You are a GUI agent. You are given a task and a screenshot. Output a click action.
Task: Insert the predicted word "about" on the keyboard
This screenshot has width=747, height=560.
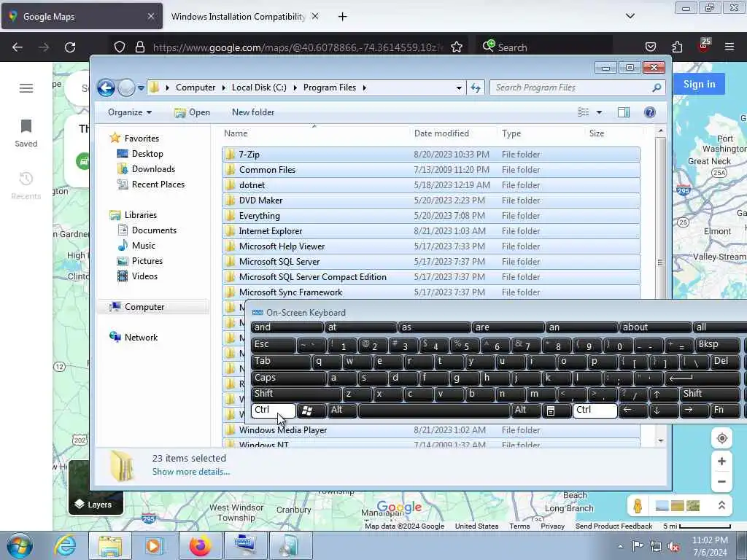pyautogui.click(x=655, y=327)
